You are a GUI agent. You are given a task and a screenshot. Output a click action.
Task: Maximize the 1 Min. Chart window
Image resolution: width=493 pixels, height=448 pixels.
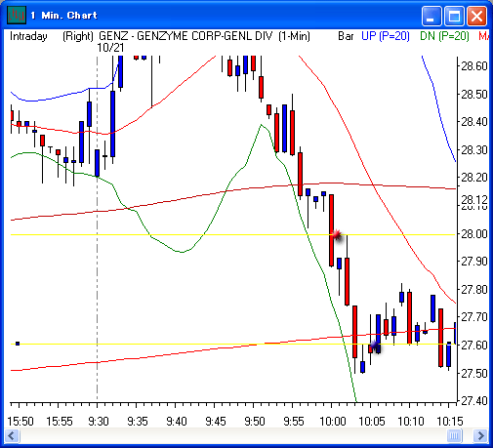coord(454,16)
